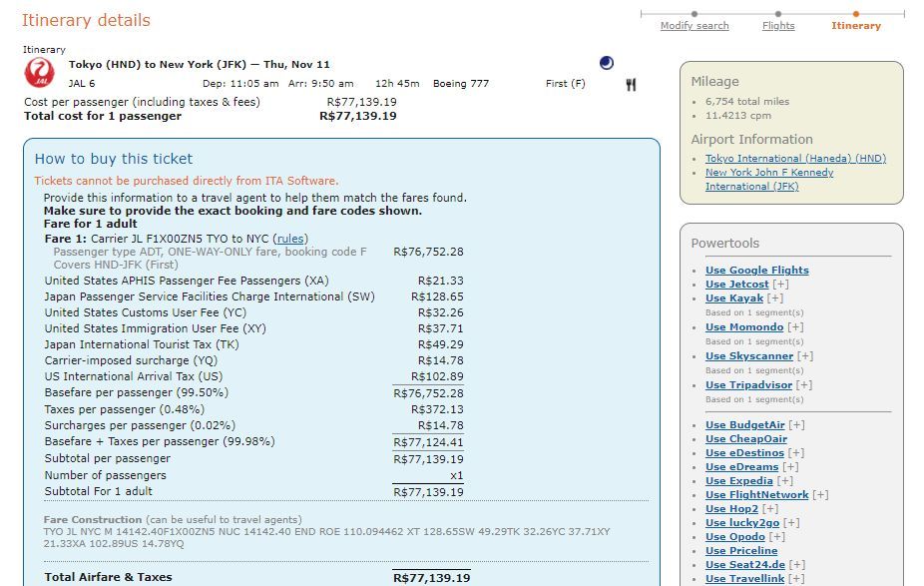924x586 pixels.
Task: Select the base fare amount R$76,752.28 next to Fare 1
Action: click(428, 252)
